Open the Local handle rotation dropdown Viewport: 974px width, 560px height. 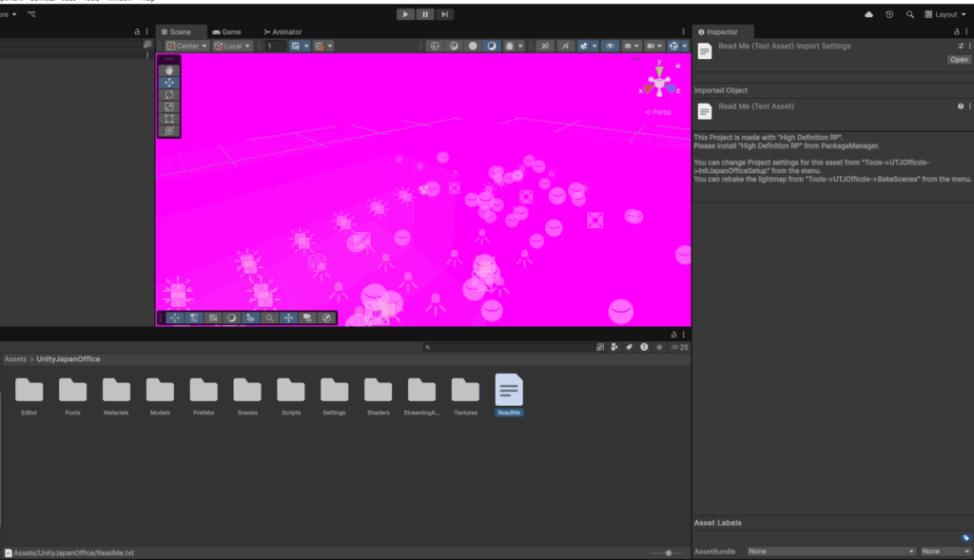(x=232, y=46)
